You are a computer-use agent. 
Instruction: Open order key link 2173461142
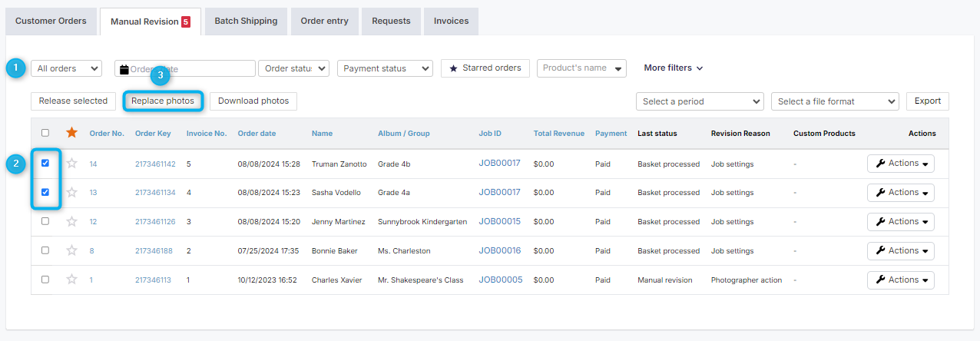point(155,164)
